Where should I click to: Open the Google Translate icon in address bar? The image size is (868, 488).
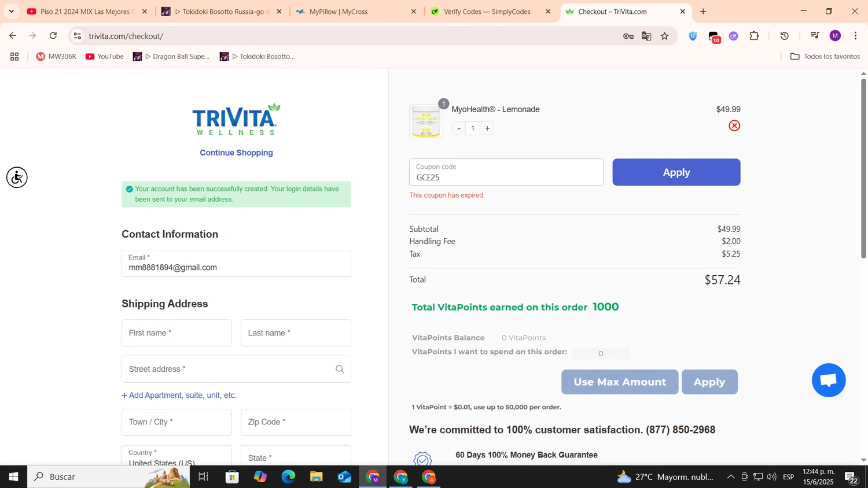tap(646, 36)
